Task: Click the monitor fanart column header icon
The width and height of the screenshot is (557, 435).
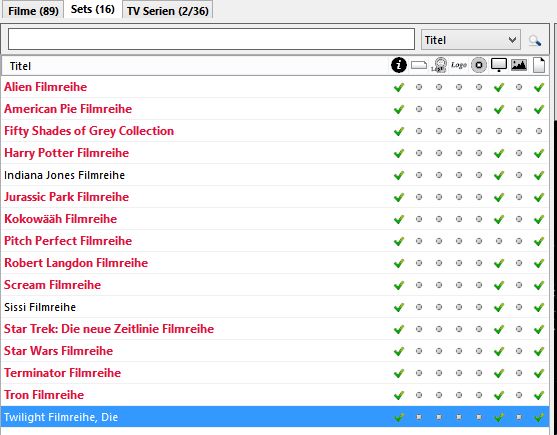Action: tap(499, 65)
